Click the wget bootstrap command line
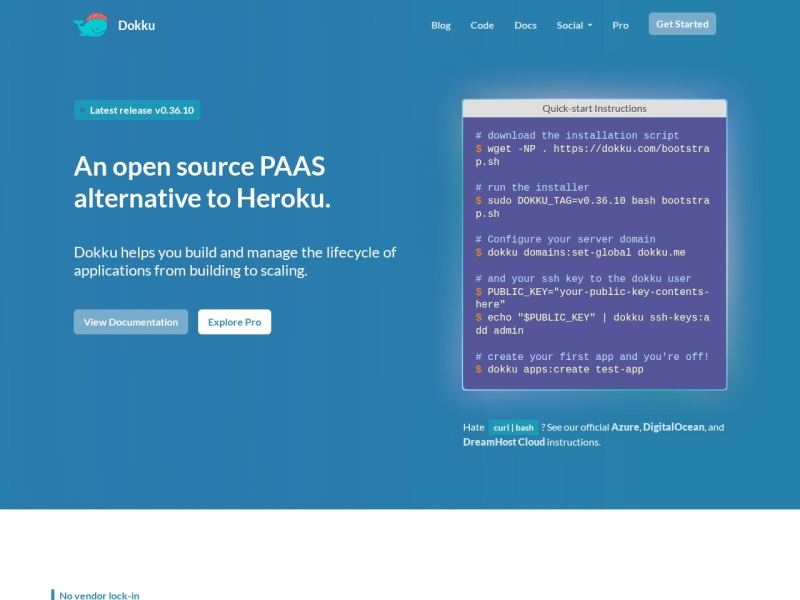The width and height of the screenshot is (800, 600). [592, 148]
